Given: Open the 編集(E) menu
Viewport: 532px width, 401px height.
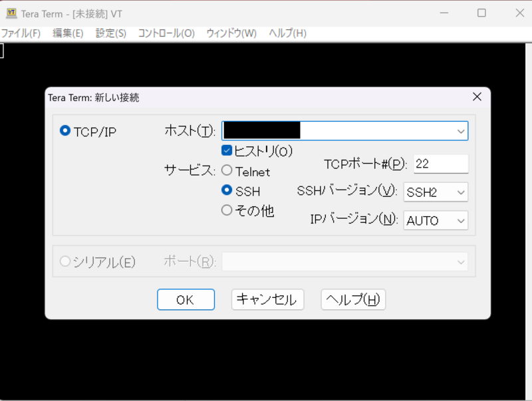Looking at the screenshot, I should (68, 33).
